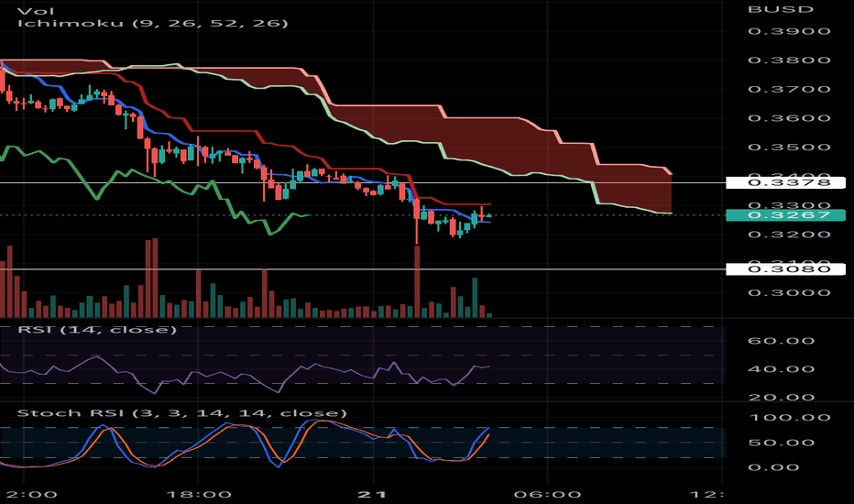Click the tall red volume bar at date 21
854x504 pixels.
click(x=417, y=281)
